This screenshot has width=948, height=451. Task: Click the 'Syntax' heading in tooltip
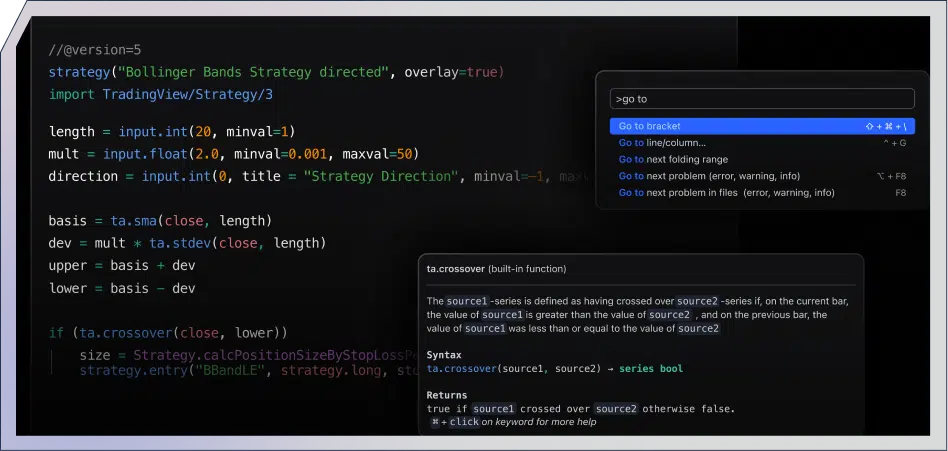444,355
